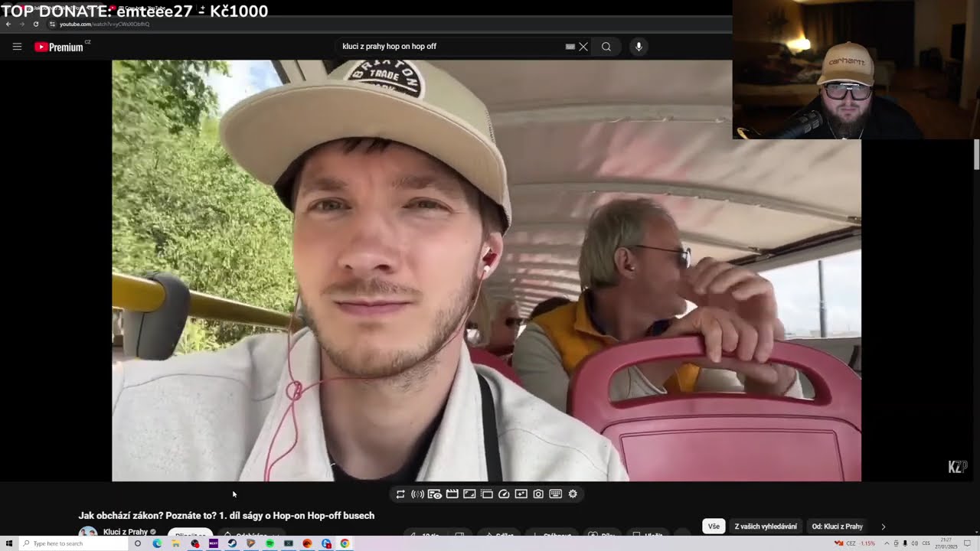The image size is (980, 551).
Task: Select the Z vašich vyhledávání chip
Action: 766,527
